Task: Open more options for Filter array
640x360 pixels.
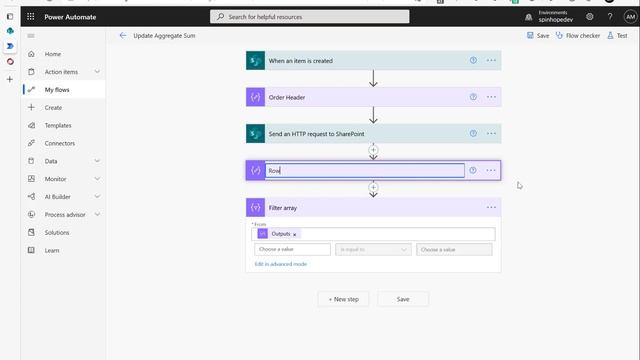Action: 491,207
